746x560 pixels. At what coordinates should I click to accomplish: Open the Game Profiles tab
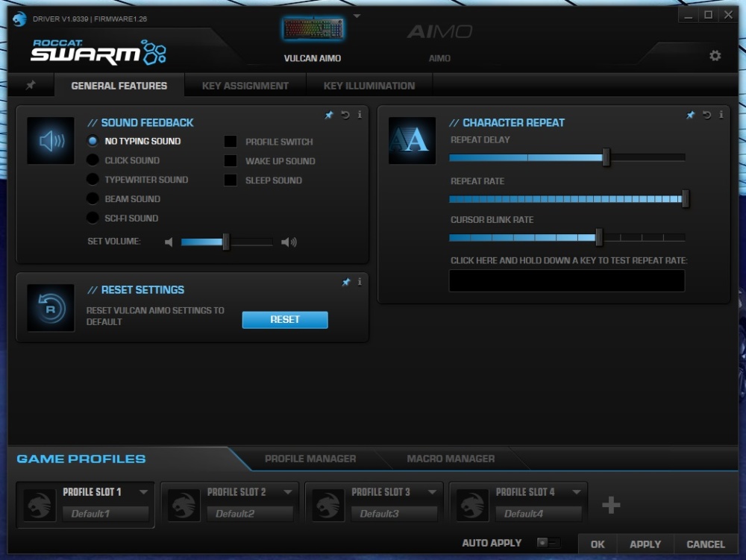[x=81, y=459]
